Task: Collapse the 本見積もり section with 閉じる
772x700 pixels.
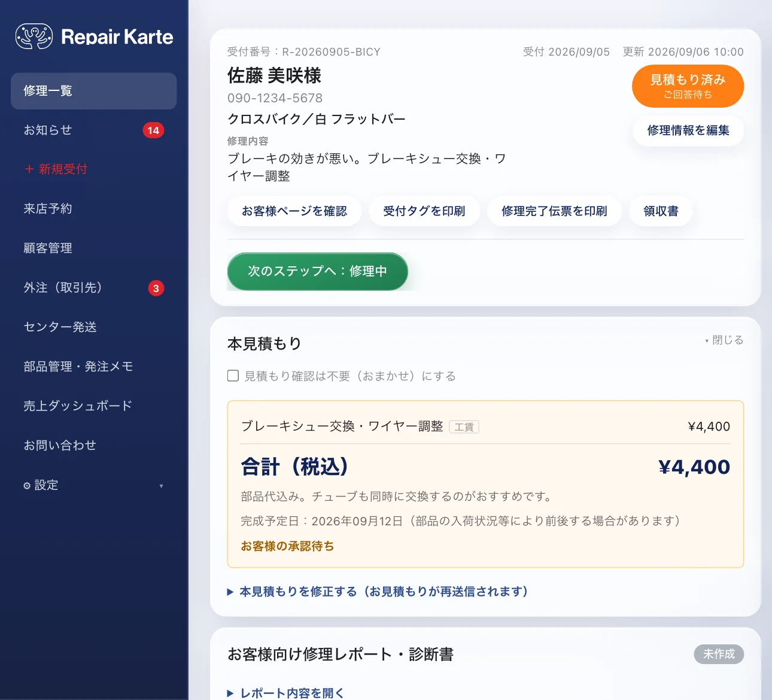Action: click(x=724, y=340)
